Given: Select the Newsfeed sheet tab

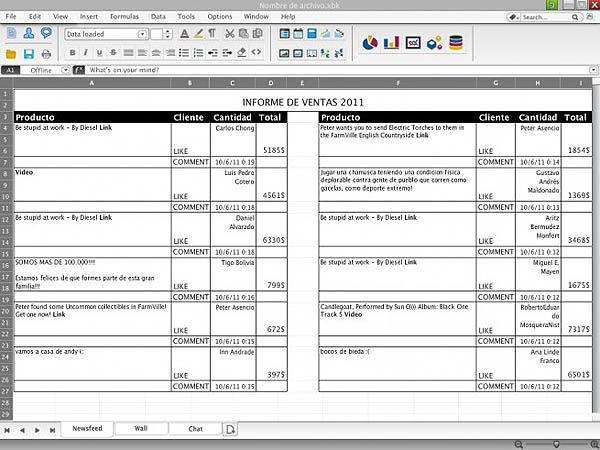Looking at the screenshot, I should 87,428.
